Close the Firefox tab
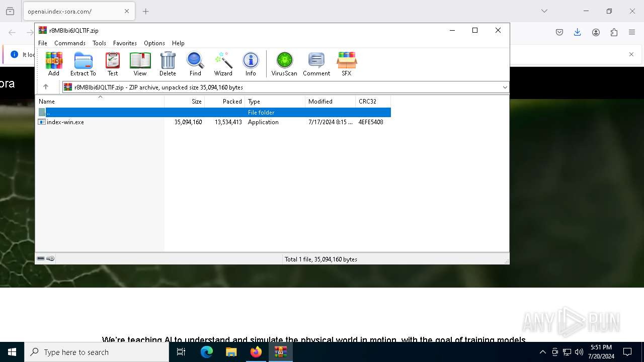The image size is (644, 362). click(x=127, y=11)
